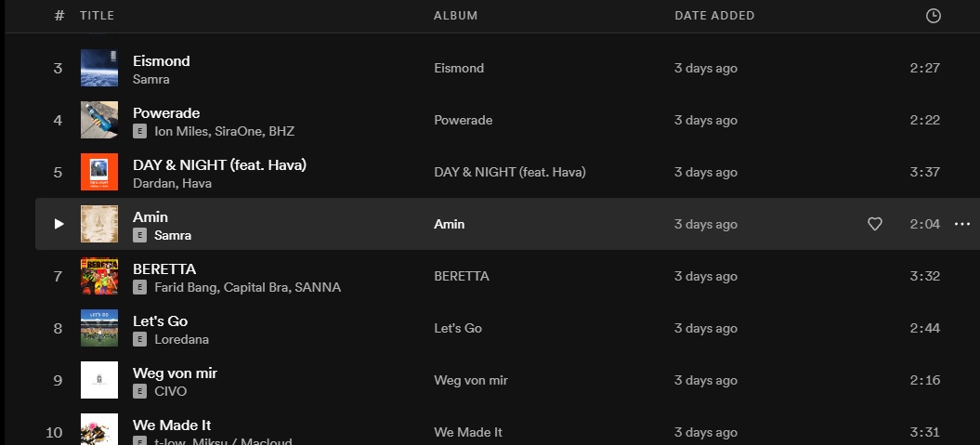Open artist Hava's page
The image size is (980, 445).
pos(197,184)
